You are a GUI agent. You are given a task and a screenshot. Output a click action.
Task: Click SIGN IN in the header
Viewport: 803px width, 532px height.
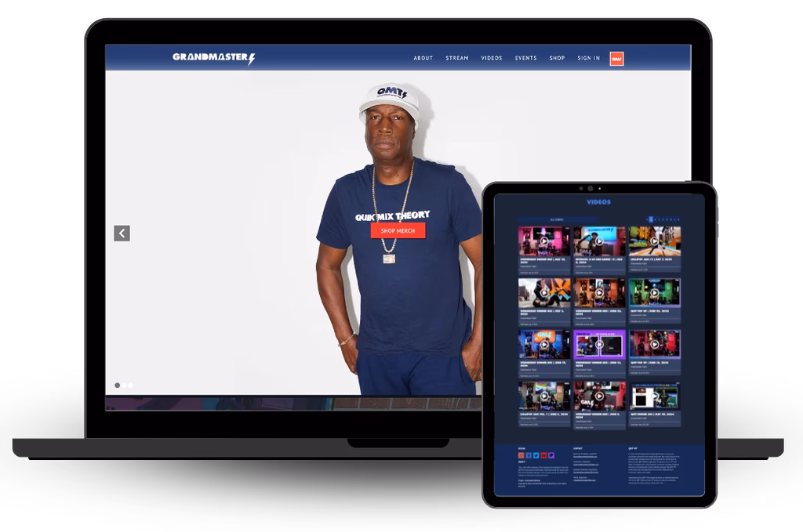pos(588,58)
